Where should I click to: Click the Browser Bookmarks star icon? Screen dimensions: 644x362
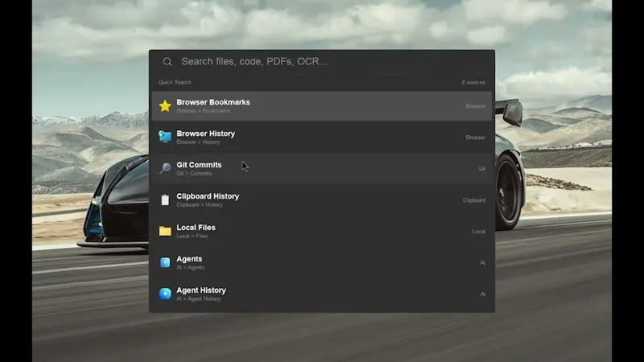[x=165, y=106]
